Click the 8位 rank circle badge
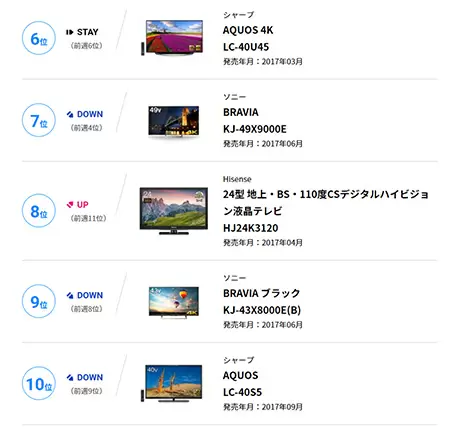450x427 pixels. [x=39, y=211]
